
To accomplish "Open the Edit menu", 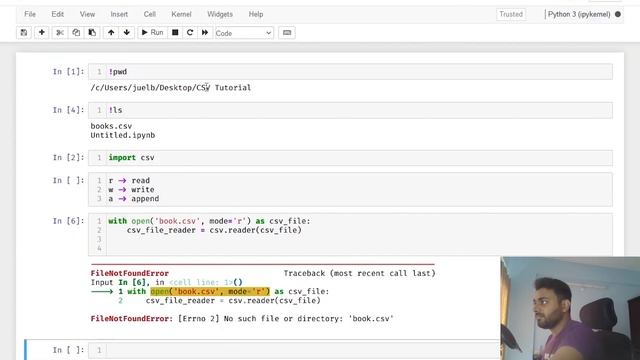I will [58, 14].
